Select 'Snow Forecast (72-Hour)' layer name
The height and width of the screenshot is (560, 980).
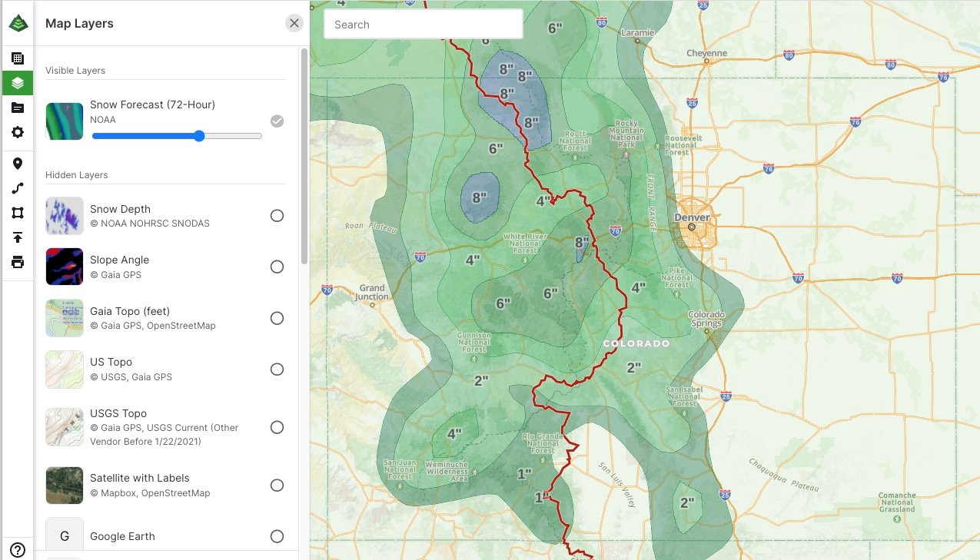point(152,104)
